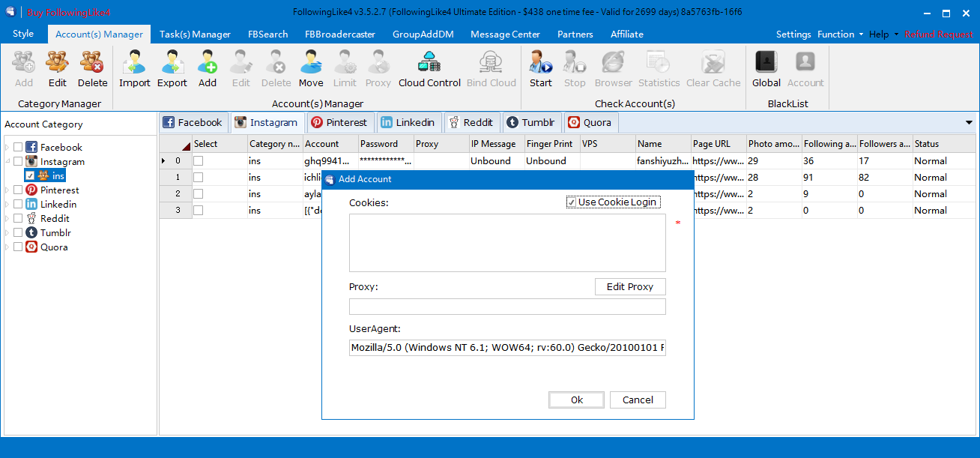Expand Linkedin tree node
The image size is (980, 458).
click(7, 205)
